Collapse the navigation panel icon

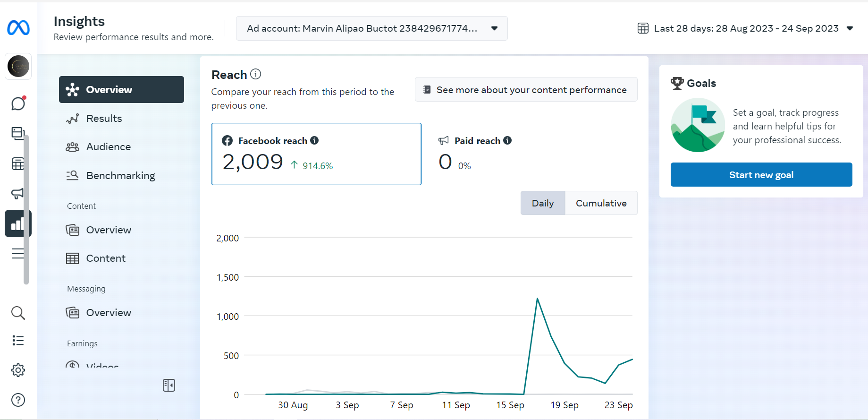[x=169, y=386]
